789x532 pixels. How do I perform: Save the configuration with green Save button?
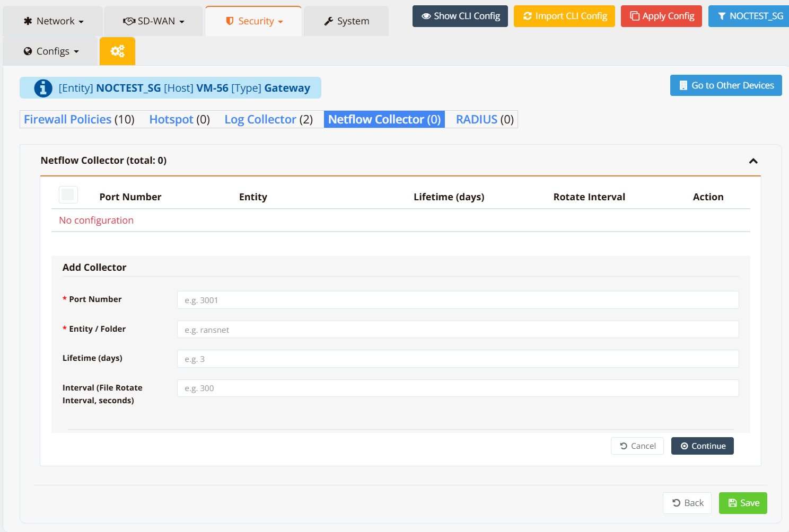pyautogui.click(x=742, y=503)
